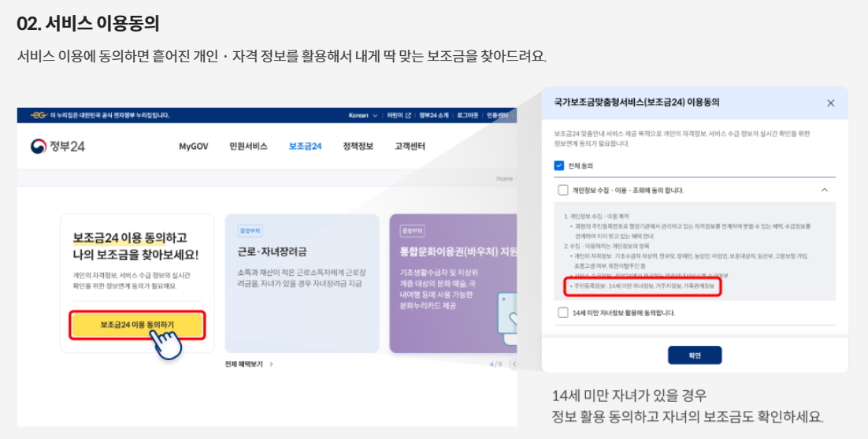Viewport: 868px width, 439px height.
Task: Check 개인정보 수집·이용·조회 동의 checkbox
Action: click(563, 190)
